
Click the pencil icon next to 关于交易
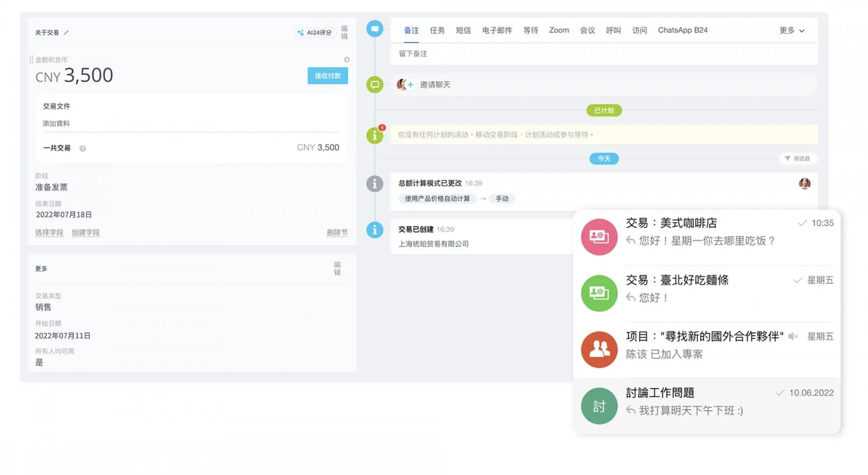(67, 33)
